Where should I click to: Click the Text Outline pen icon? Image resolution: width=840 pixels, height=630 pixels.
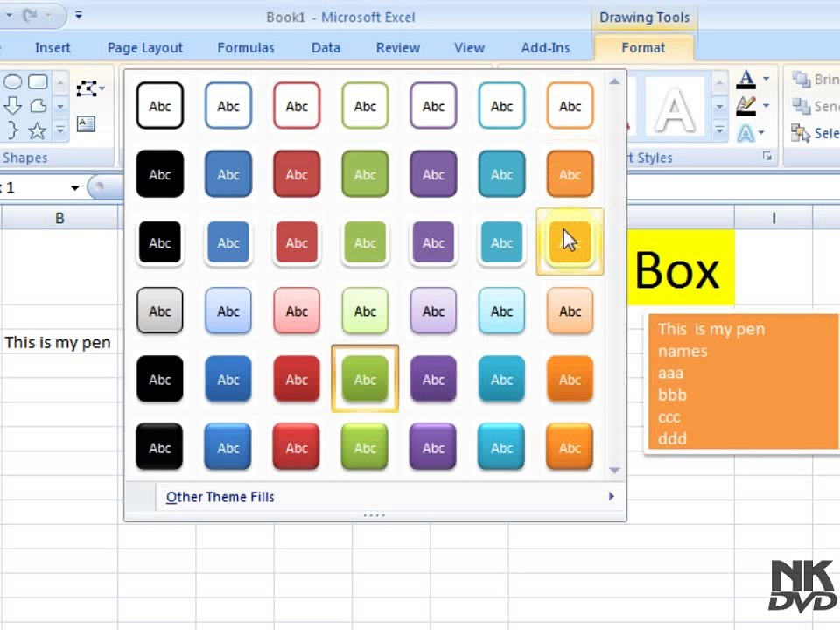pos(745,106)
